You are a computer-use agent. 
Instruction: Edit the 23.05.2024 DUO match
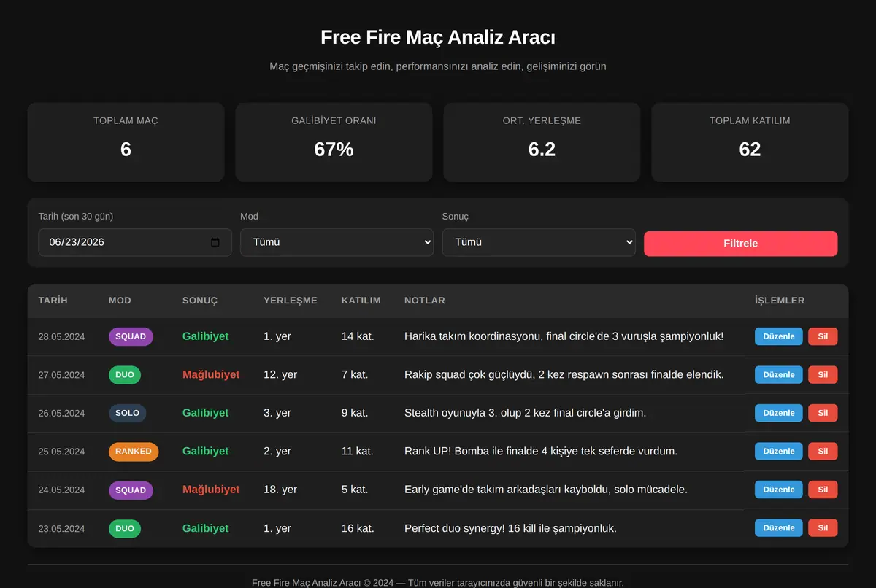[x=779, y=528]
